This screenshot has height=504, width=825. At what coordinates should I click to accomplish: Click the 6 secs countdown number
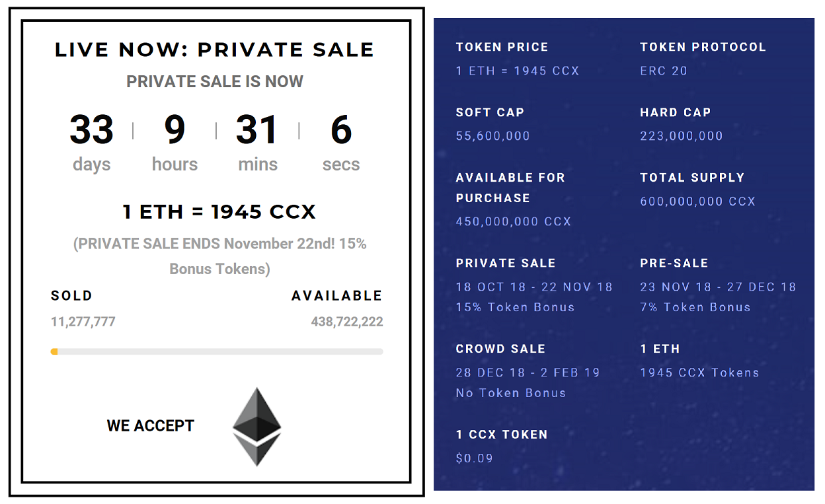[x=341, y=129]
